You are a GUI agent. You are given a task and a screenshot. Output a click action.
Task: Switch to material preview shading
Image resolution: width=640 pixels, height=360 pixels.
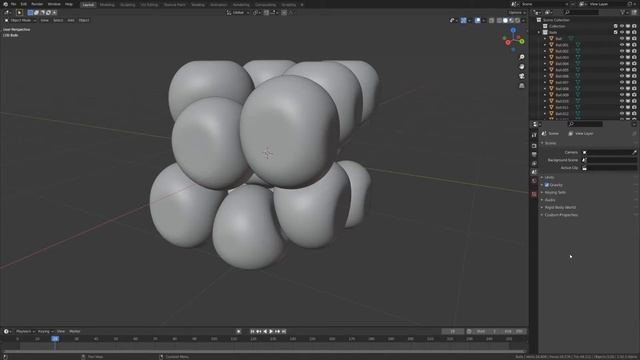pos(511,20)
